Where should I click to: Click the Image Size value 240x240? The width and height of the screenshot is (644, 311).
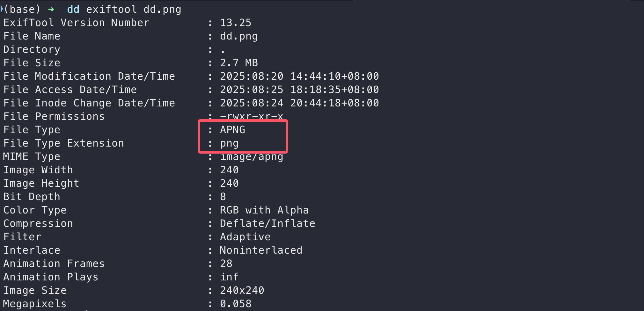pyautogui.click(x=242, y=290)
